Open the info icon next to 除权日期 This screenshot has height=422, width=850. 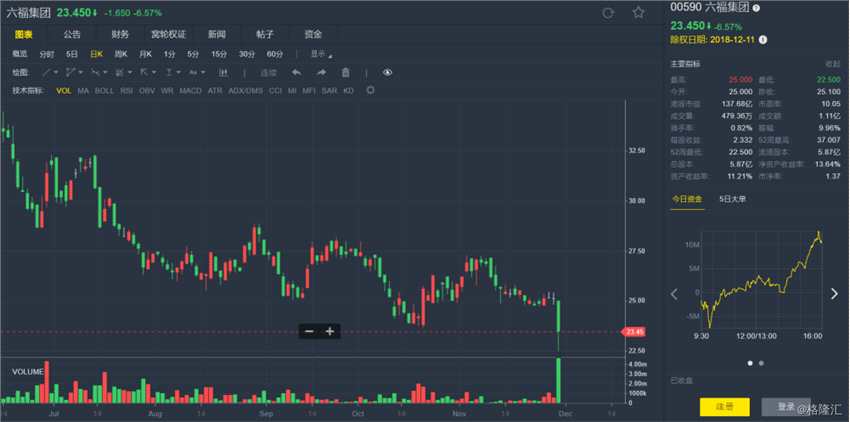click(763, 40)
